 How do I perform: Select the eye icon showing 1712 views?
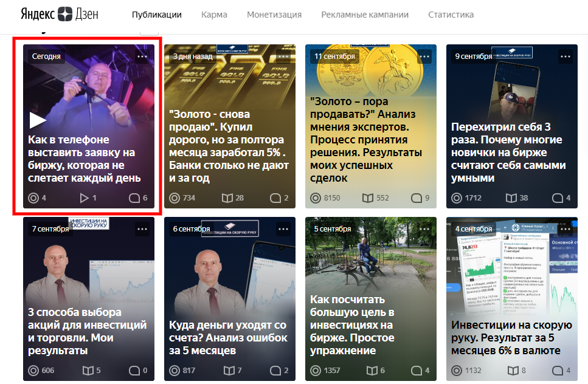(456, 196)
